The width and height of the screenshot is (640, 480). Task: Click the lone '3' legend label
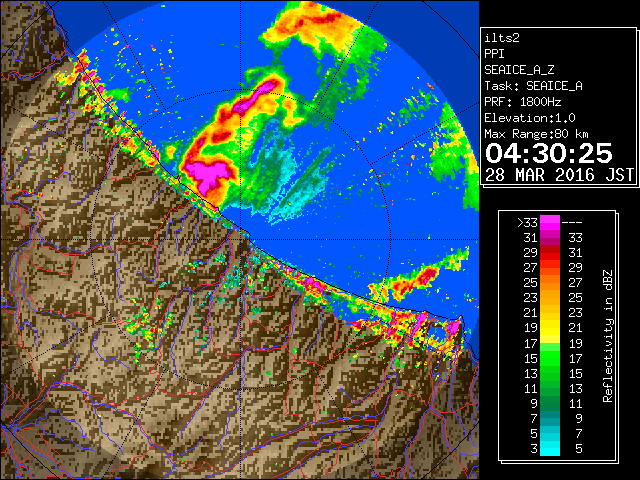(534, 449)
